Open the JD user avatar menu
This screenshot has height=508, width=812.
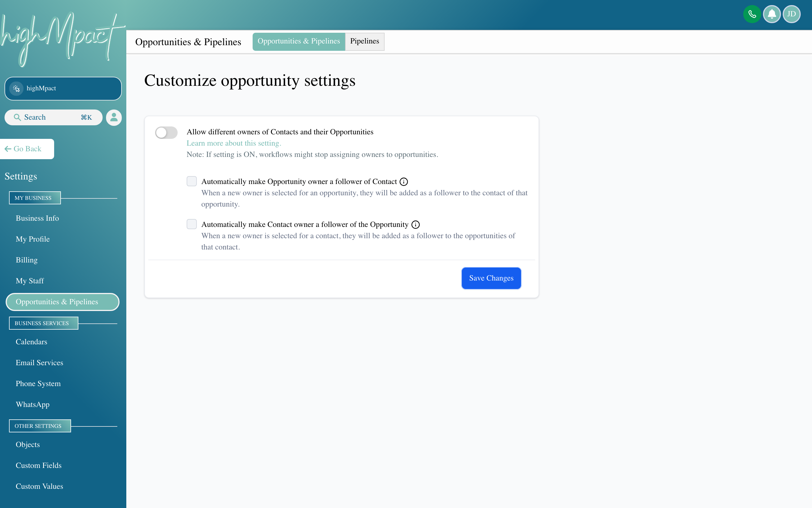[791, 14]
